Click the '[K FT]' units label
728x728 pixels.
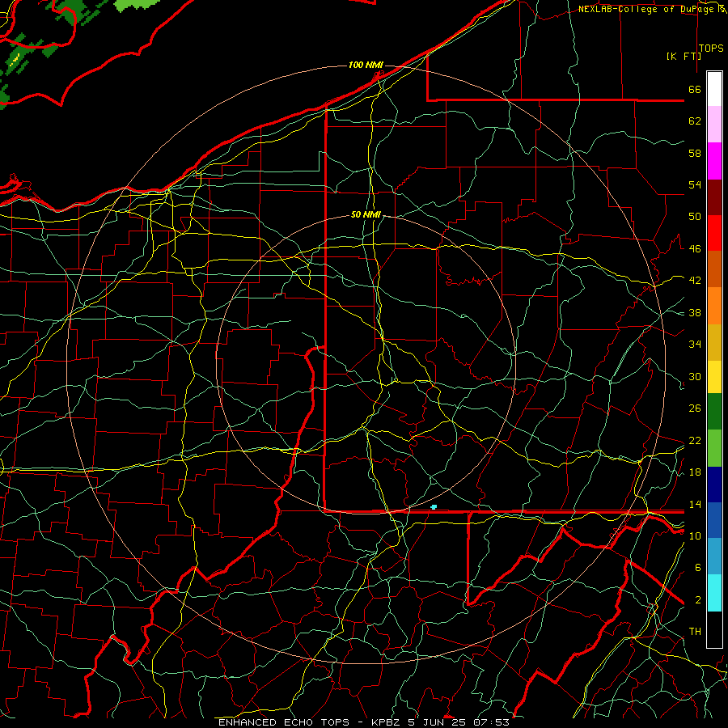[x=684, y=56]
